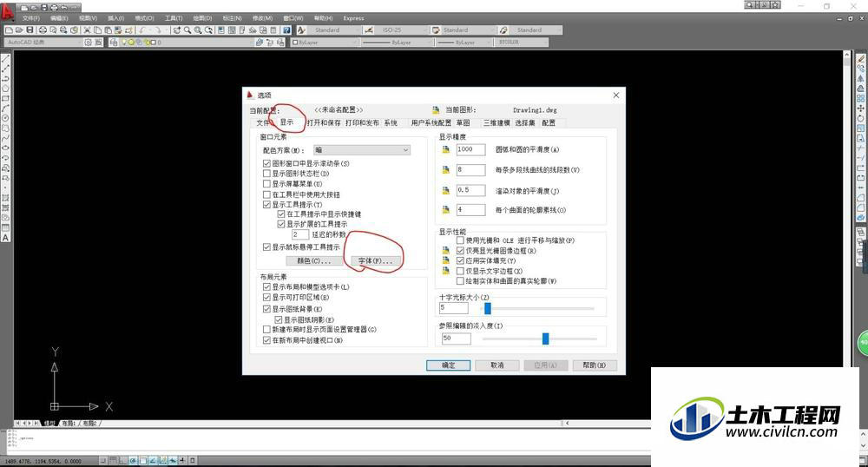Image resolution: width=868 pixels, height=467 pixels.
Task: Click the Cut scissors icon
Action: pos(87,30)
